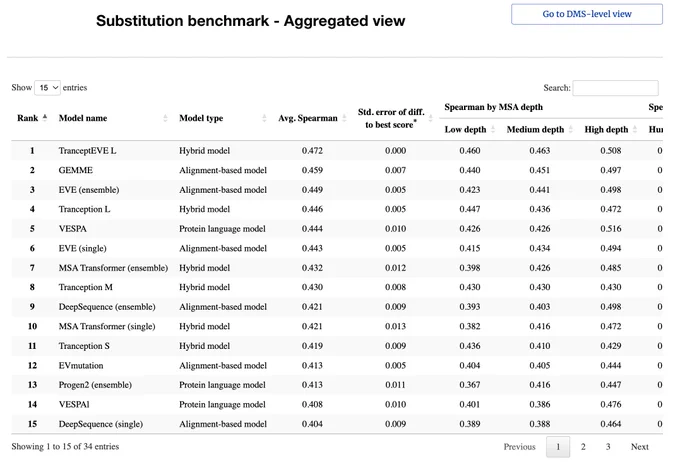This screenshot has width=680, height=462.
Task: Select the TranceptEVE L row
Action: coord(337,151)
